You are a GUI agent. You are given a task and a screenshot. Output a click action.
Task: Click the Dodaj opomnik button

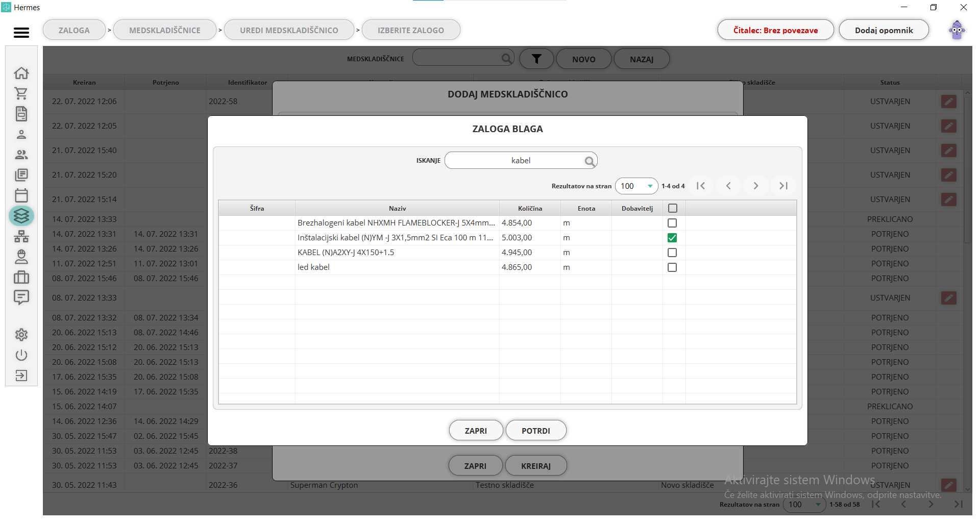pyautogui.click(x=884, y=30)
